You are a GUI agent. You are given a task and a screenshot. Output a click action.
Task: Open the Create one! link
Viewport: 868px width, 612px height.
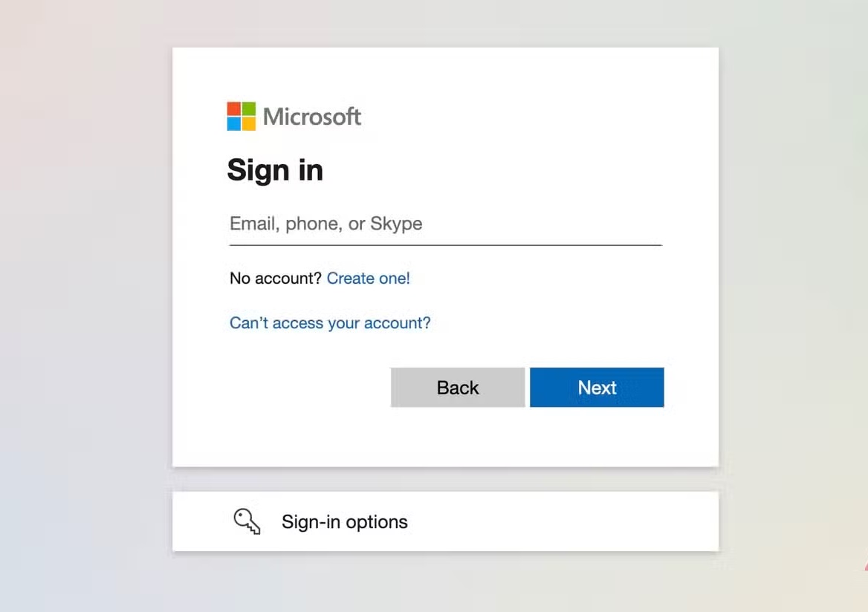coord(368,279)
